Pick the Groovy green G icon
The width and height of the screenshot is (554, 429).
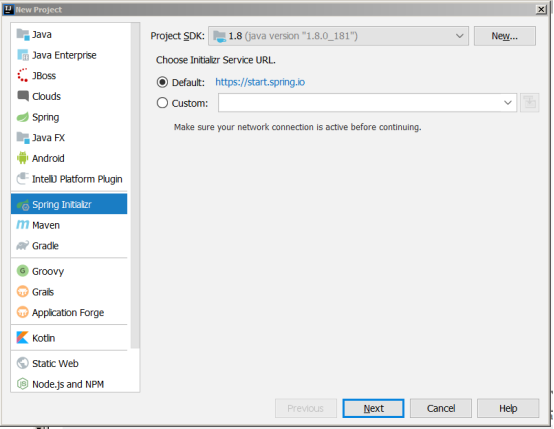23,271
